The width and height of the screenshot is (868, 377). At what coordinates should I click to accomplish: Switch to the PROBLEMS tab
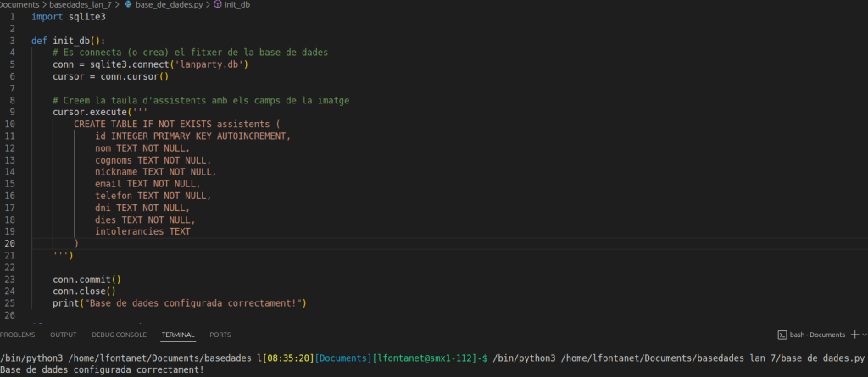pos(18,335)
